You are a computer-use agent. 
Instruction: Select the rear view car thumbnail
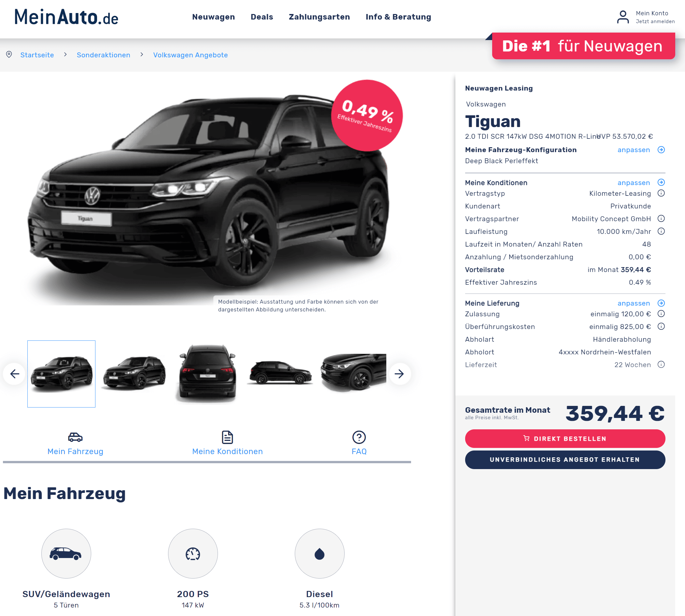tap(207, 374)
